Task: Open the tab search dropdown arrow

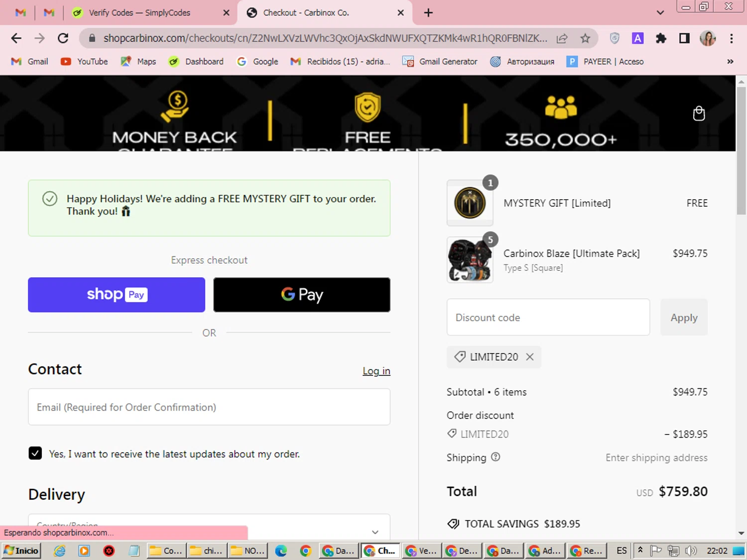Action: [660, 12]
